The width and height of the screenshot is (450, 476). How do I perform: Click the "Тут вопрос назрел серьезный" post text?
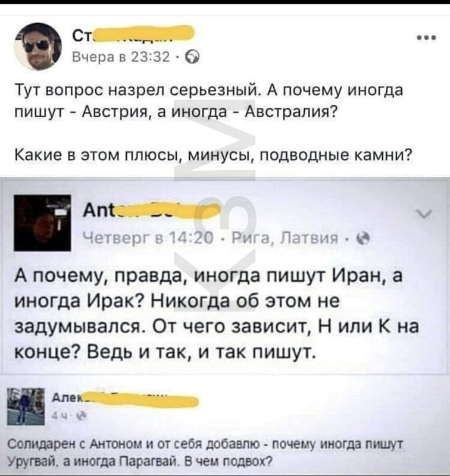(209, 101)
